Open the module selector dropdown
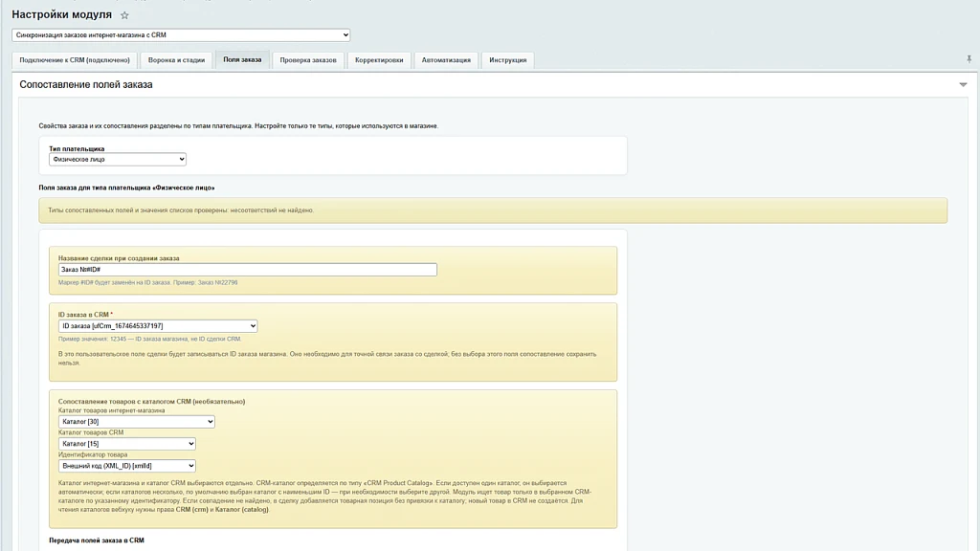Screen dimensions: 980x551 click(181, 35)
